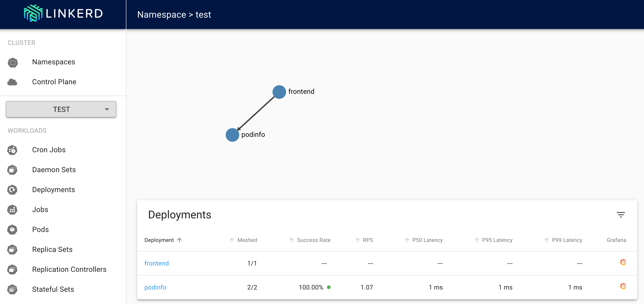Image resolution: width=644 pixels, height=304 pixels.
Task: Open the podinfo deployment link
Action: (155, 287)
